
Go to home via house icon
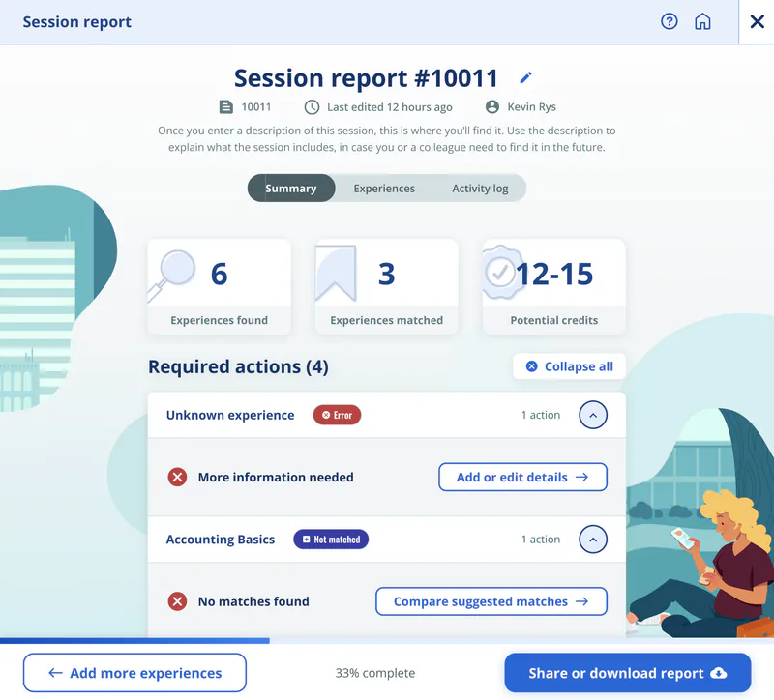coord(702,21)
